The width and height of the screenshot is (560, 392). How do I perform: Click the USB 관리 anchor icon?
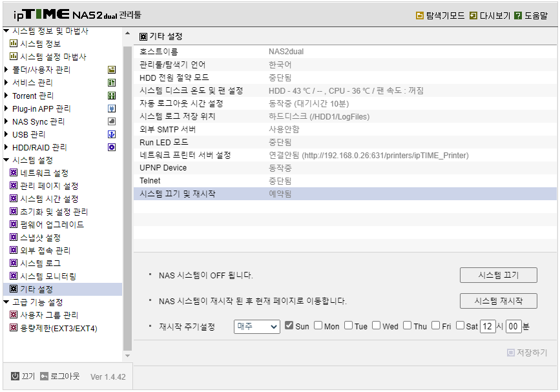click(112, 134)
